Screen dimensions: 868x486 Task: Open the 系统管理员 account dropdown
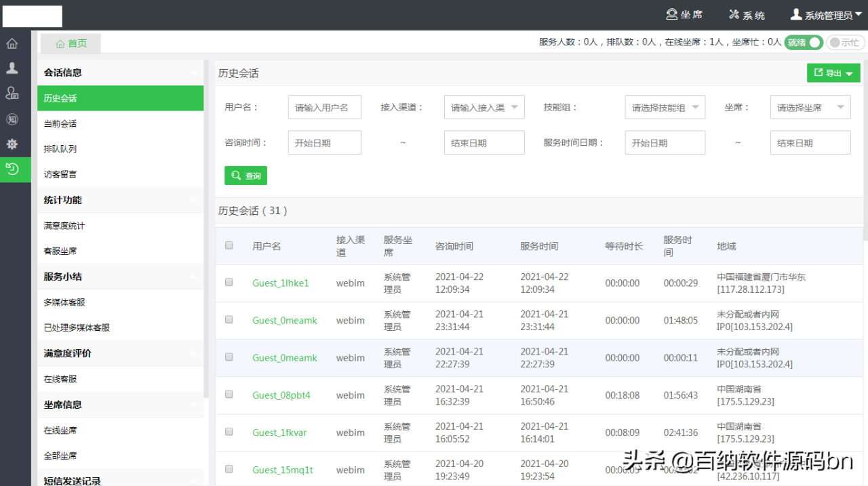[x=825, y=14]
